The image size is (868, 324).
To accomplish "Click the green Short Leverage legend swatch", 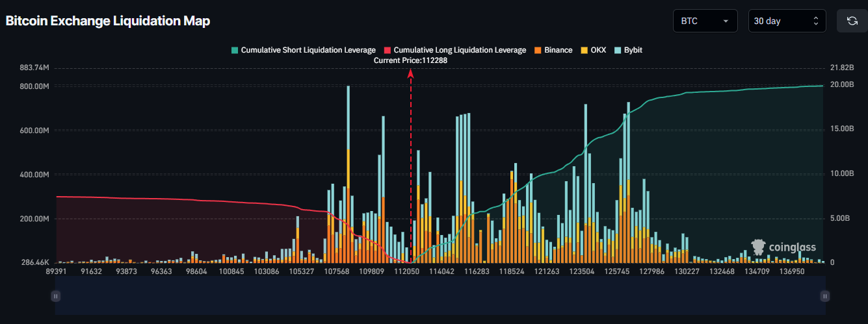I will [235, 50].
